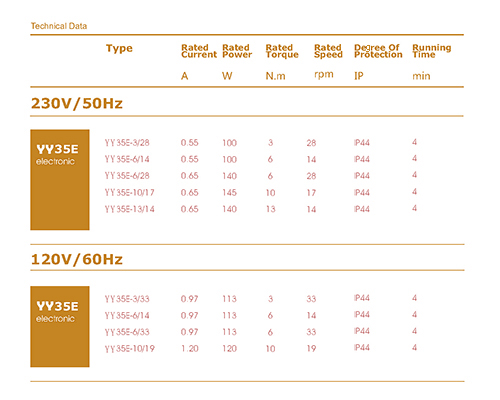Click power '140' in YY35E-13/14 row
The width and height of the screenshot is (500, 400).
tap(230, 209)
